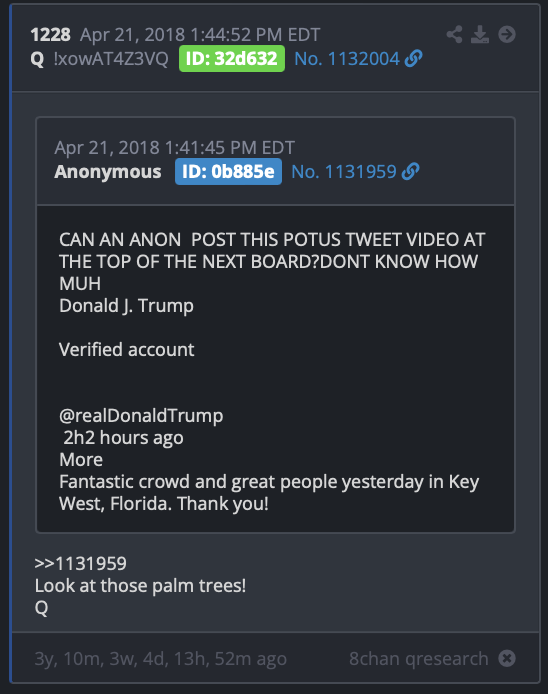
Task: Click the Anonymous poster name
Action: pyautogui.click(x=108, y=172)
